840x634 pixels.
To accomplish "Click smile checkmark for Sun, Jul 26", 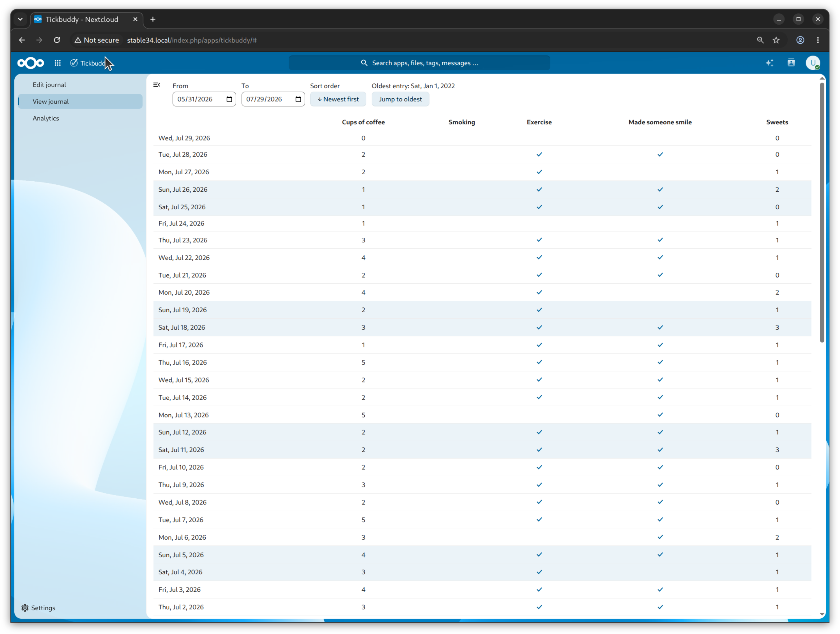I will 660,189.
